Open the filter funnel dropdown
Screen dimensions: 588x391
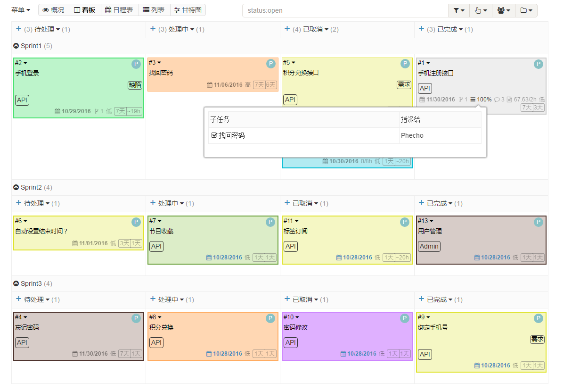[458, 10]
